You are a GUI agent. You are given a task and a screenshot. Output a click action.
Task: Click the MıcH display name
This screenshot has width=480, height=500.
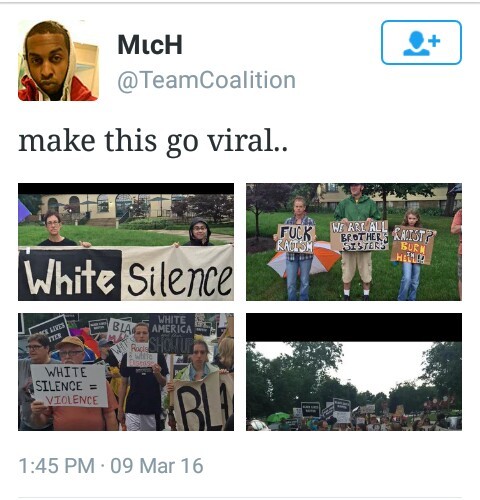[x=150, y=45]
